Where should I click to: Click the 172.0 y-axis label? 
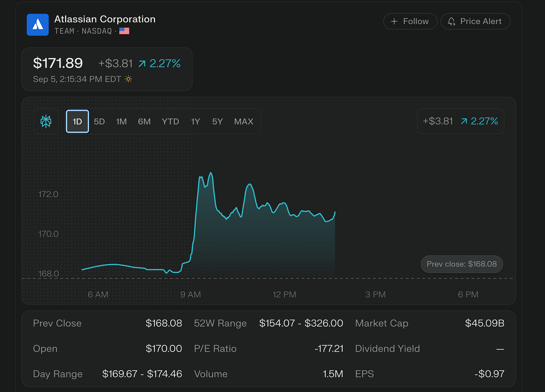tap(48, 194)
